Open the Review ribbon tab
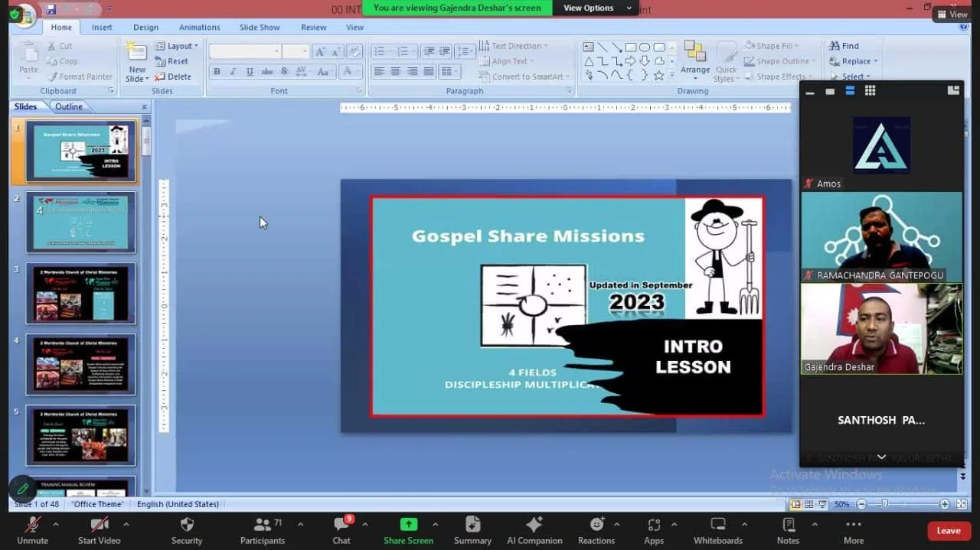This screenshot has height=550, width=980. (x=313, y=28)
